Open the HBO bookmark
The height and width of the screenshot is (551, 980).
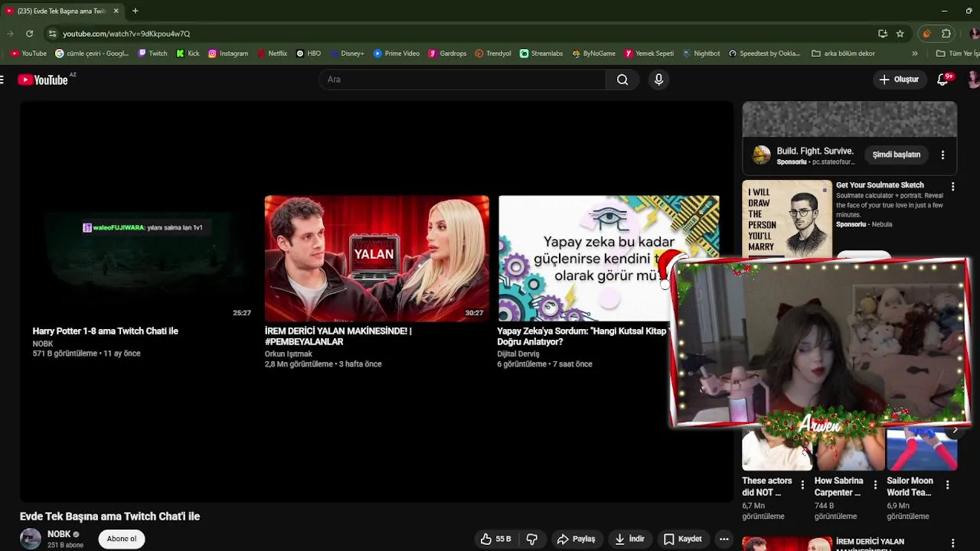tap(309, 54)
